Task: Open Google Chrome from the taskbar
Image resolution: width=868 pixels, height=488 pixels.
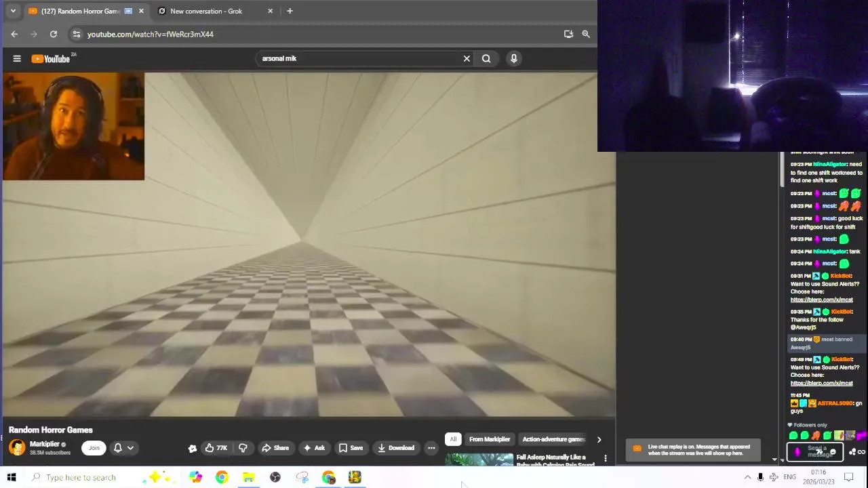Action: pos(222,477)
